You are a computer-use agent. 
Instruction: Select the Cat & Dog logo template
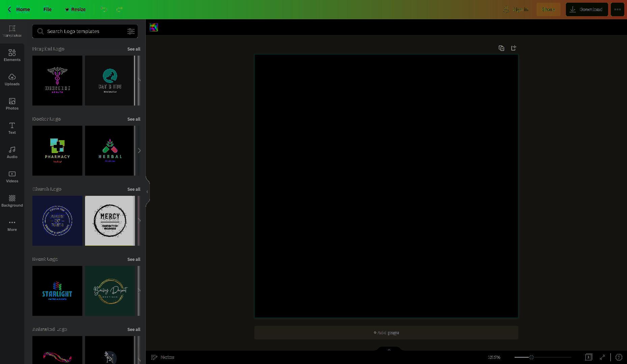pos(110,81)
